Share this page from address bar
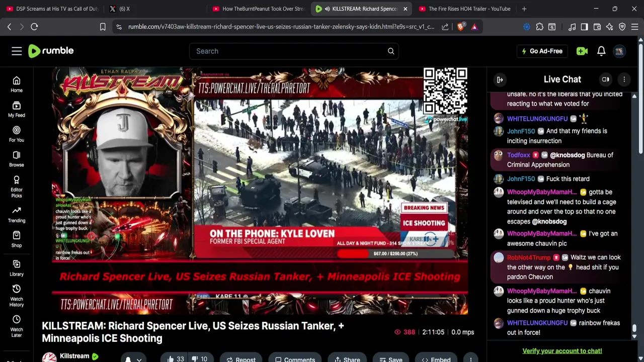Viewport: 644px width, 362px height. 445,27
